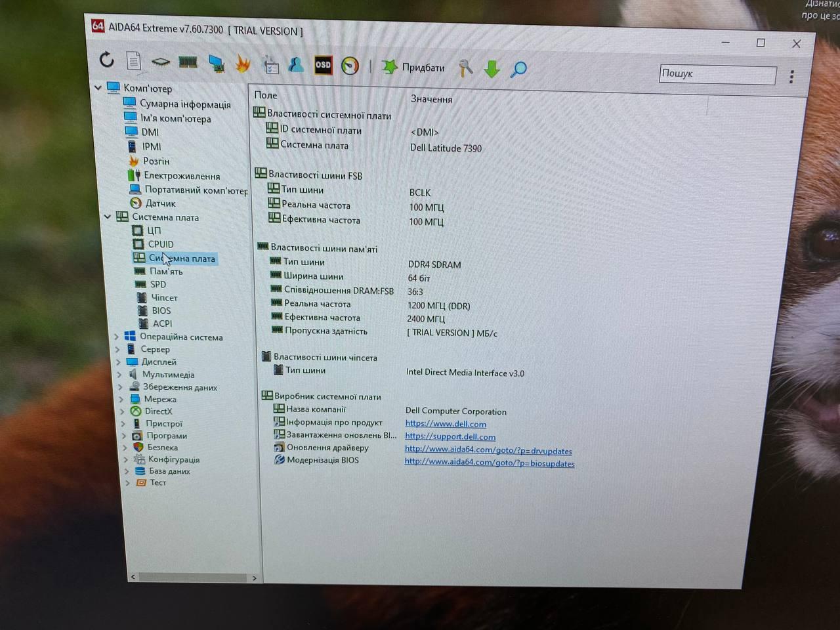Click the green download arrow icon
This screenshot has height=630, width=840.
pos(492,68)
